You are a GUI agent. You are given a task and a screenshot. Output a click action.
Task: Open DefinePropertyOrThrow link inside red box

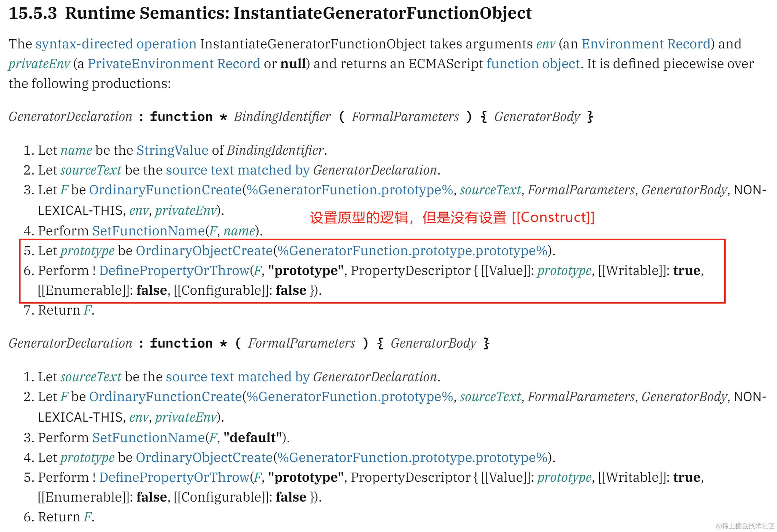[x=174, y=271]
